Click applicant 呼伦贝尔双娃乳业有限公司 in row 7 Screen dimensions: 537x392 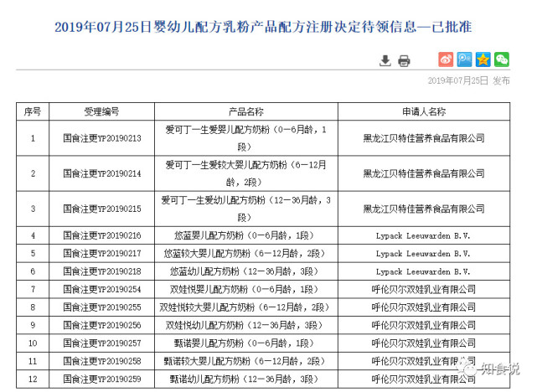[424, 289]
